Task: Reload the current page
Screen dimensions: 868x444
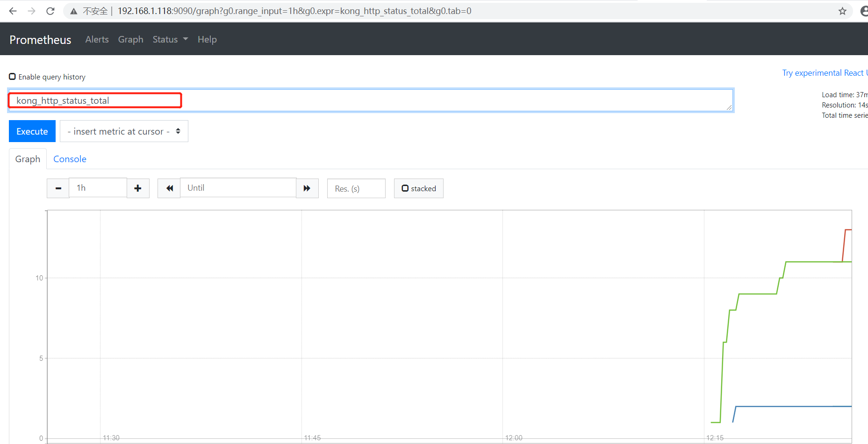Action: (x=50, y=11)
